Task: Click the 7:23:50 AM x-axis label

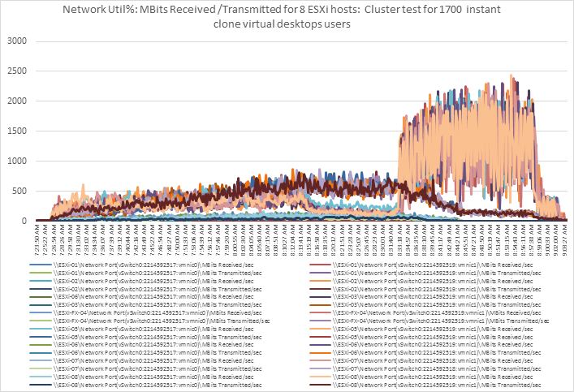Action: click(x=37, y=240)
